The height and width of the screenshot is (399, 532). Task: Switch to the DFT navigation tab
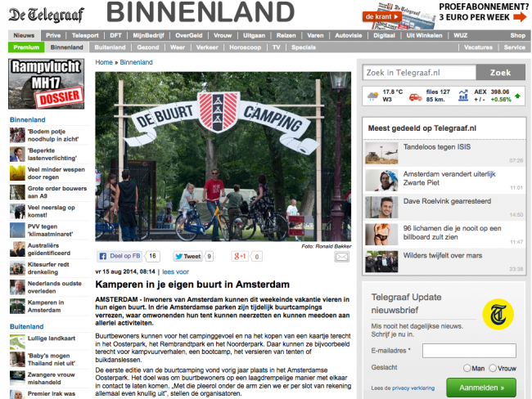click(117, 36)
